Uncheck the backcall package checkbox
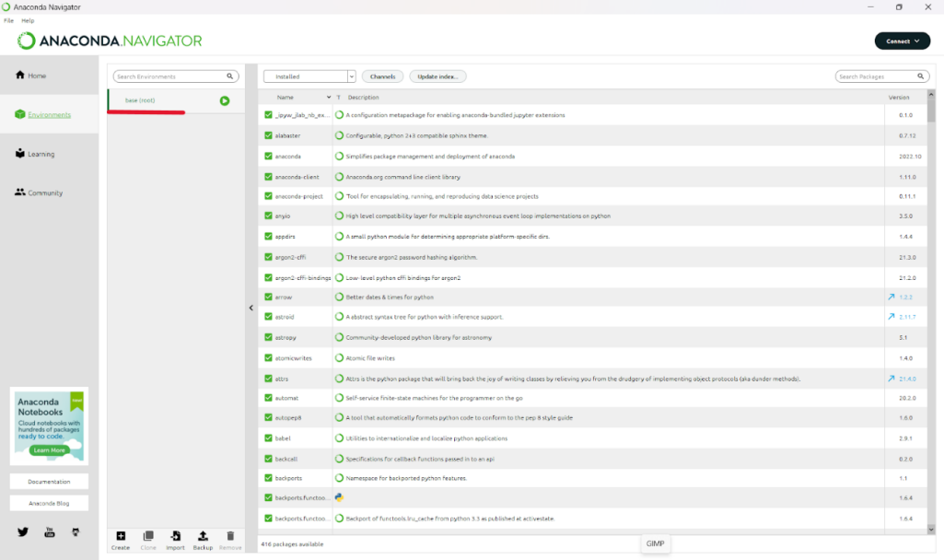The image size is (944, 560). tap(269, 459)
